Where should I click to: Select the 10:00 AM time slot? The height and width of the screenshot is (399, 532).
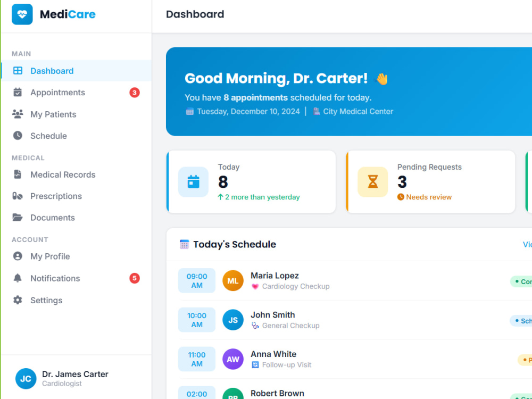pos(197,320)
